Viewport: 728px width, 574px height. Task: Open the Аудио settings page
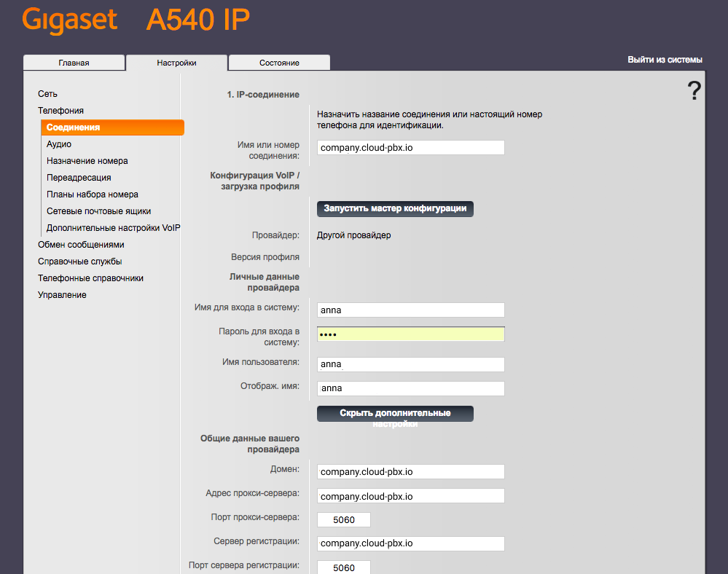(x=59, y=144)
